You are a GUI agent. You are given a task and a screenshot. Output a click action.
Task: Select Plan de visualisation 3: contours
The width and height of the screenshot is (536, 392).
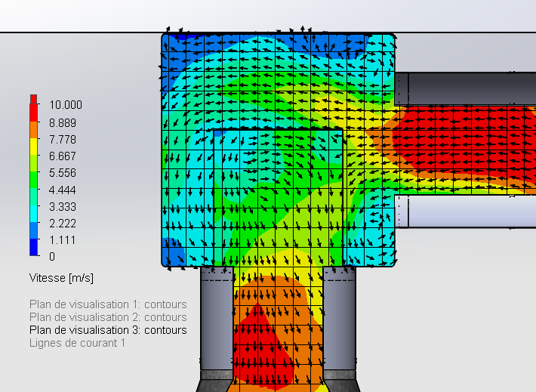click(x=108, y=330)
